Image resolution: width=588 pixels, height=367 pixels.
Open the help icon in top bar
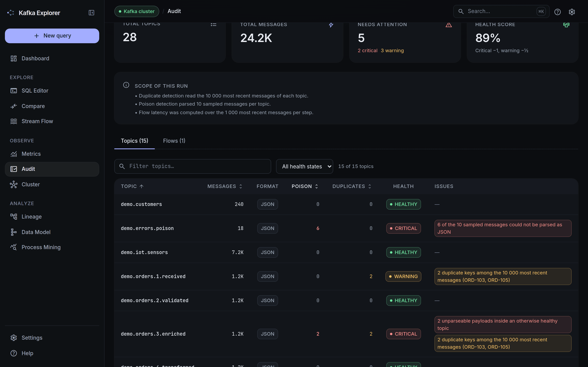pyautogui.click(x=557, y=12)
